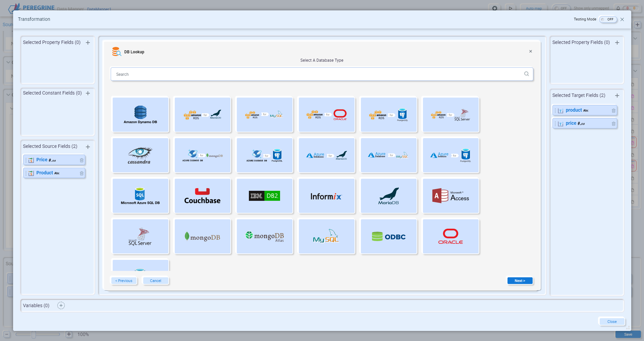Select Azure Database for PostgreSQL
This screenshot has height=341, width=644.
pos(451,155)
